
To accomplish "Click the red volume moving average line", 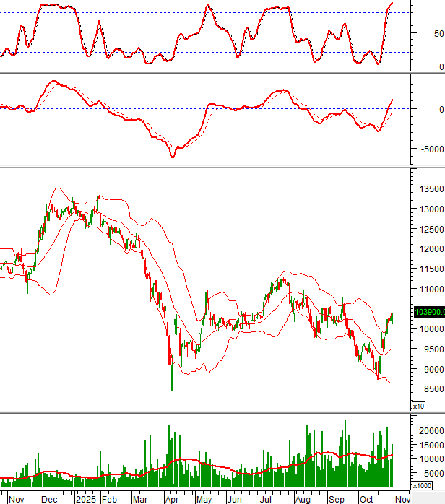I will click(x=217, y=465).
